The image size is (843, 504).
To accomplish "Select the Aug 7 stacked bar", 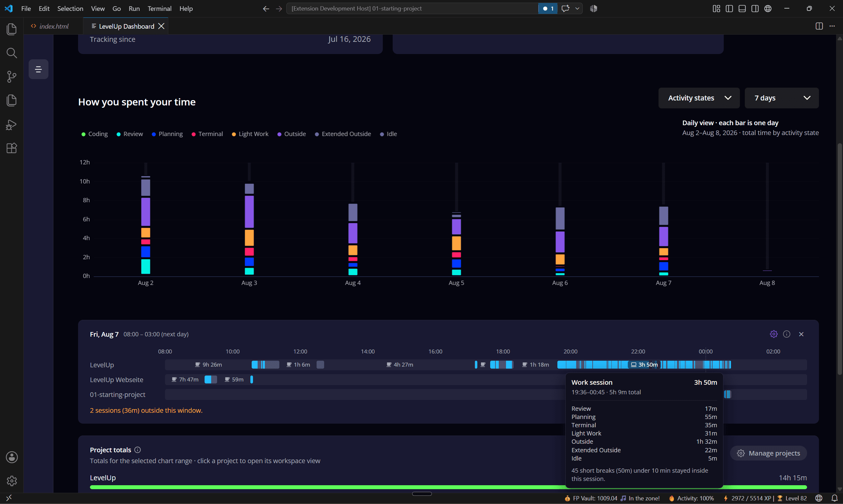I will [664, 241].
